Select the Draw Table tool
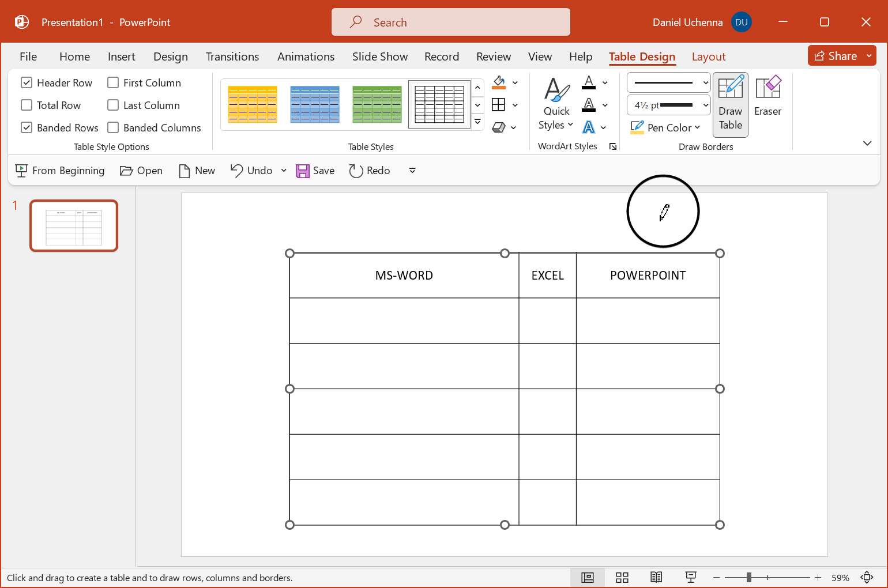Image resolution: width=888 pixels, height=588 pixels. (x=730, y=104)
